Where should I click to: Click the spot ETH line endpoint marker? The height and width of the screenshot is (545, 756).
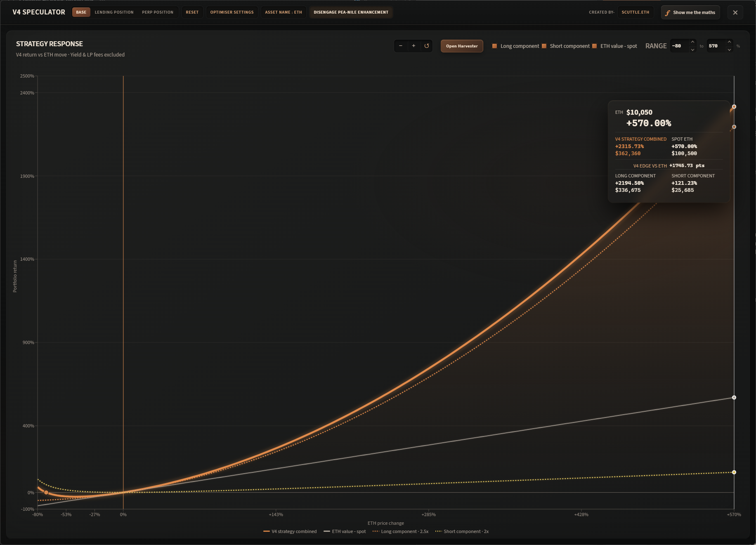734,398
